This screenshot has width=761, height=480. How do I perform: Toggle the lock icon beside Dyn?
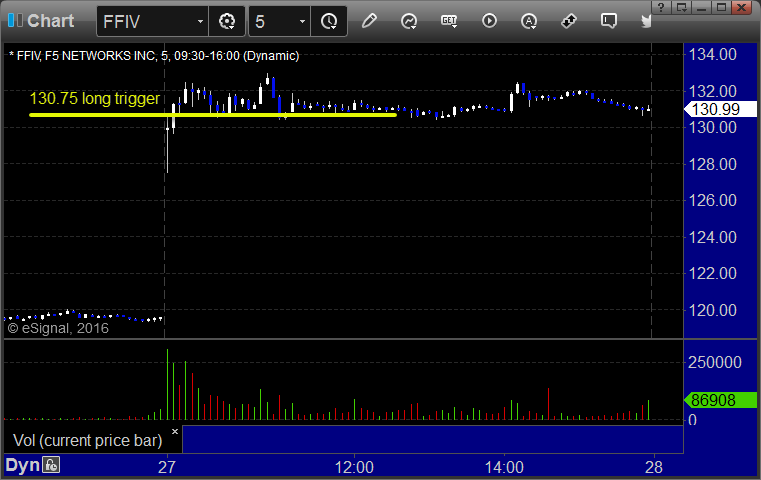point(51,465)
